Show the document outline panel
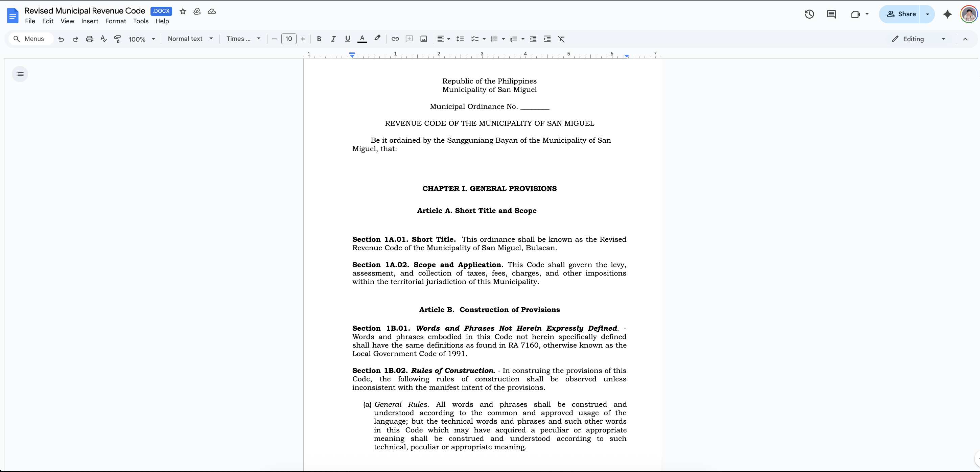Viewport: 980px width, 472px height. coord(20,74)
